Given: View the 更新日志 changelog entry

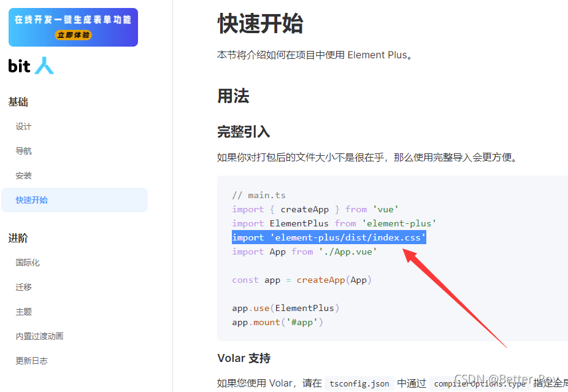Looking at the screenshot, I should (31, 360).
